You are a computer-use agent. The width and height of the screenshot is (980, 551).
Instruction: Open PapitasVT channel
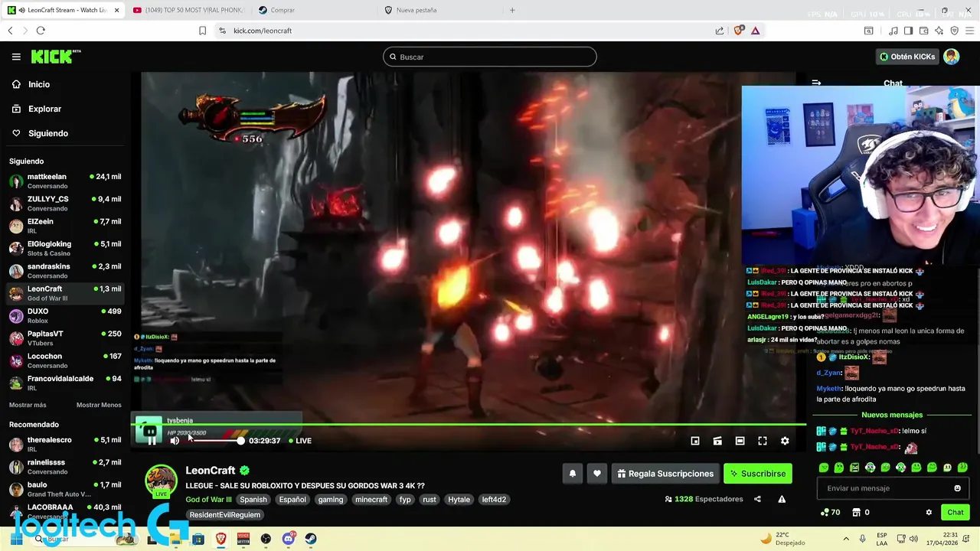point(65,338)
